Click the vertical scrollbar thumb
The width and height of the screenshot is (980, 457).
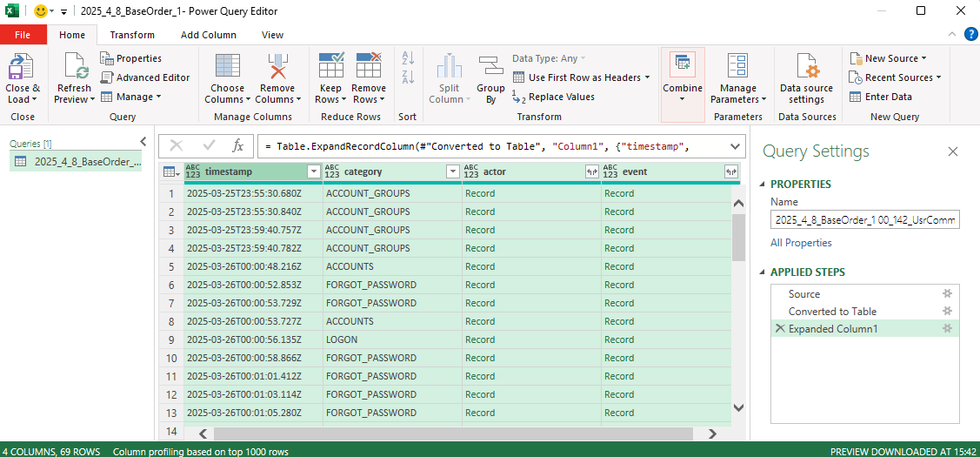738,238
